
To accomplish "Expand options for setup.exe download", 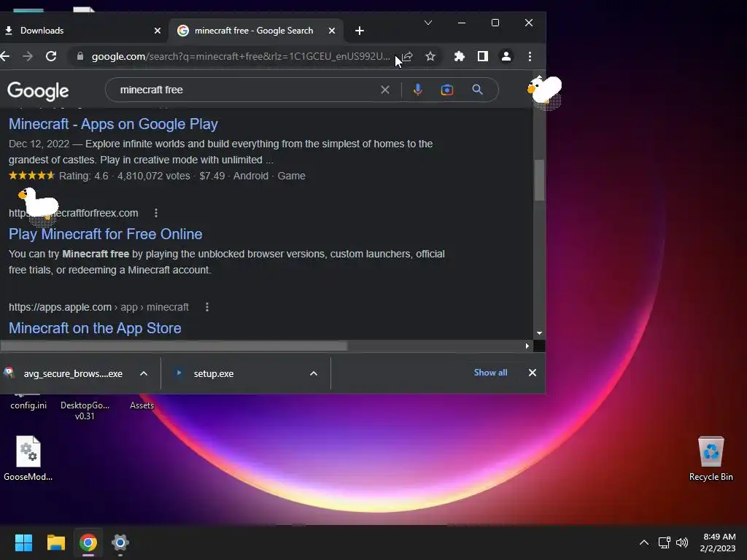I will tap(314, 373).
